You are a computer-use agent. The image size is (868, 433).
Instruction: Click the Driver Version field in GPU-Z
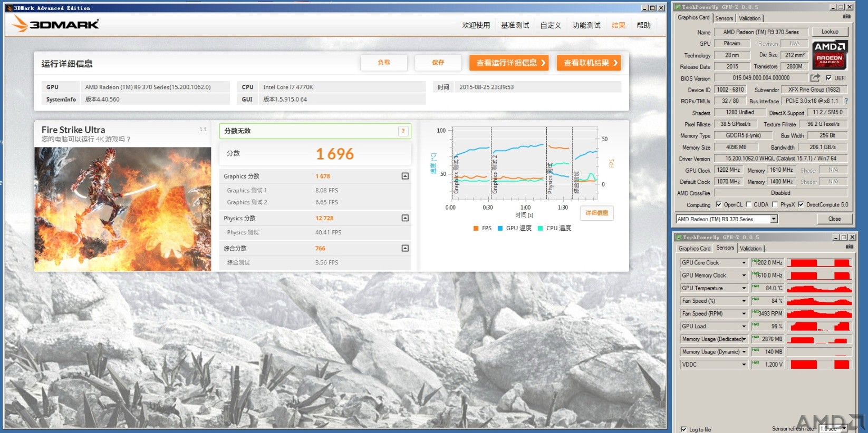pyautogui.click(x=780, y=158)
